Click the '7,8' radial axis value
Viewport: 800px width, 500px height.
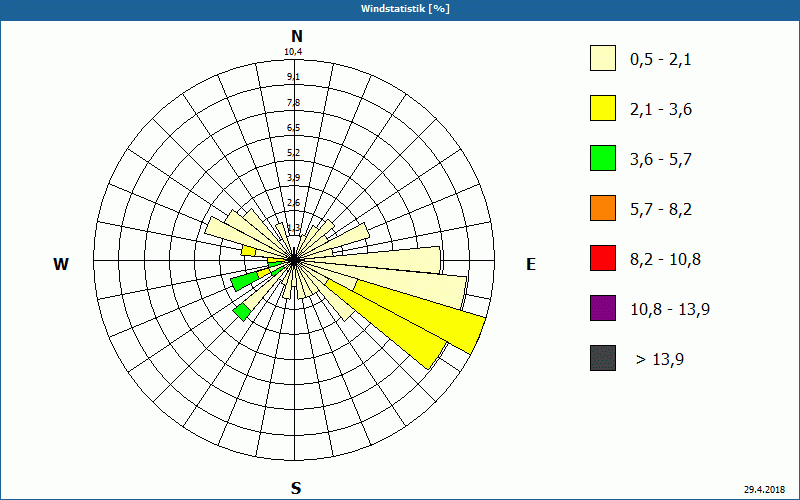(293, 103)
